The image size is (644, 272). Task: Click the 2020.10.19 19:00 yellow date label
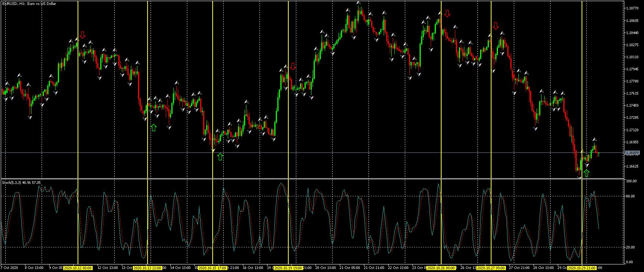coord(288,268)
